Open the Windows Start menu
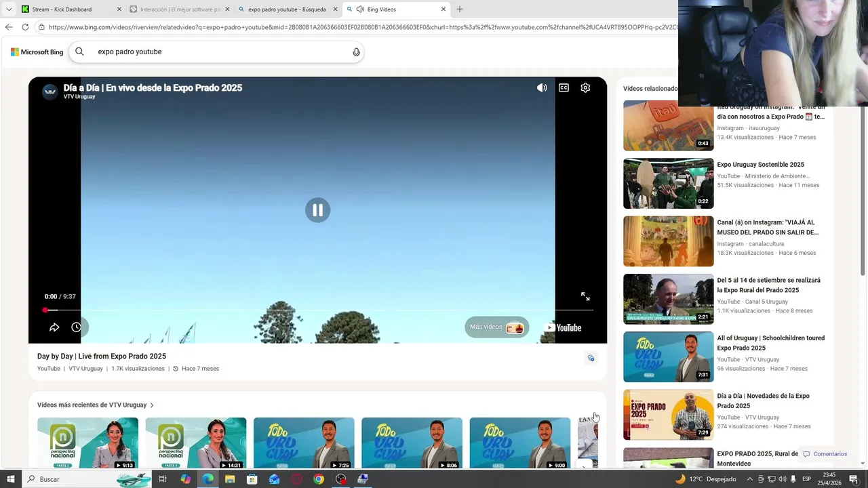This screenshot has width=868, height=488. tap(10, 479)
